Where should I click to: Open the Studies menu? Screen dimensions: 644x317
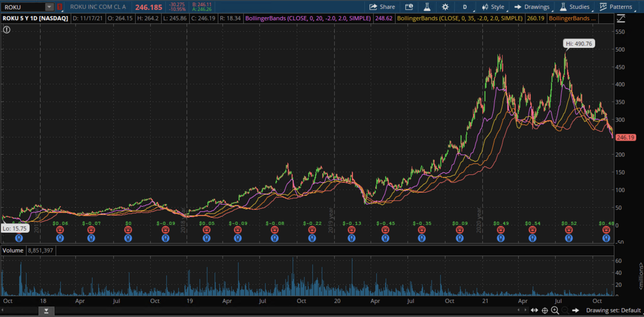[575, 7]
